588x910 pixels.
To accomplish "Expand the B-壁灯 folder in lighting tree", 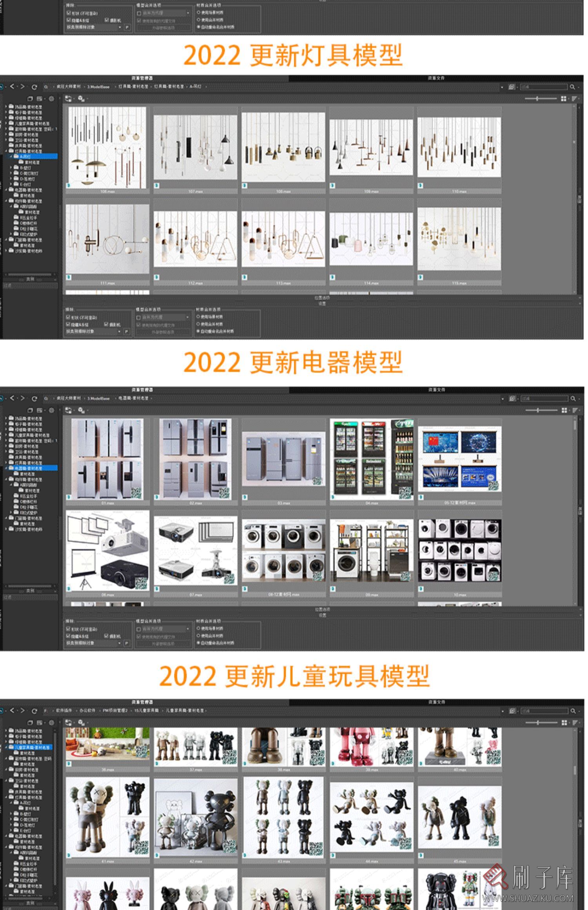I will [x=11, y=167].
